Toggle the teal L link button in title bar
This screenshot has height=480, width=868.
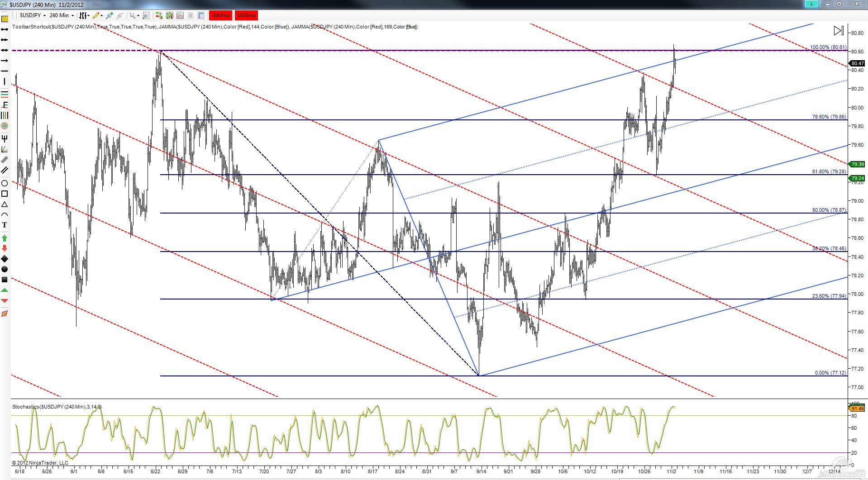(x=812, y=4)
